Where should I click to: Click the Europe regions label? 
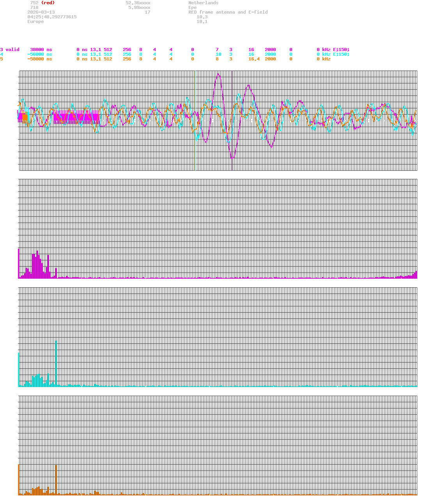click(x=35, y=21)
